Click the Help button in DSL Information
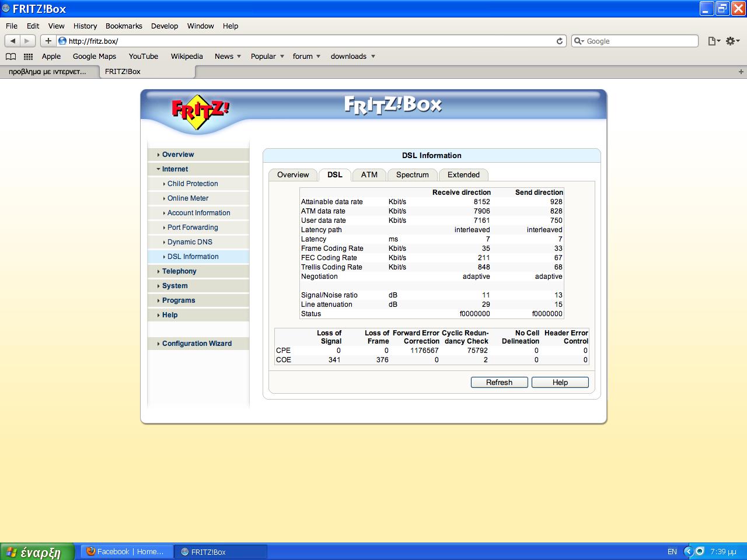Image resolution: width=747 pixels, height=560 pixels. click(x=560, y=382)
